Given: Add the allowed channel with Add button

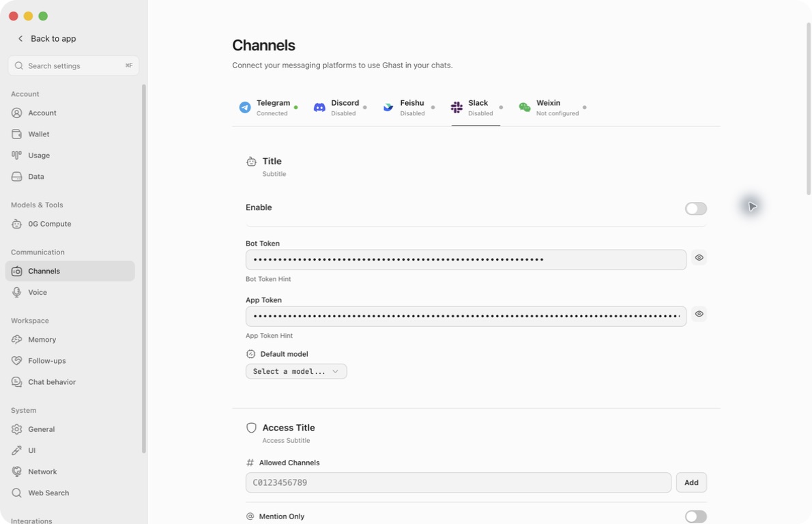Looking at the screenshot, I should 691,482.
